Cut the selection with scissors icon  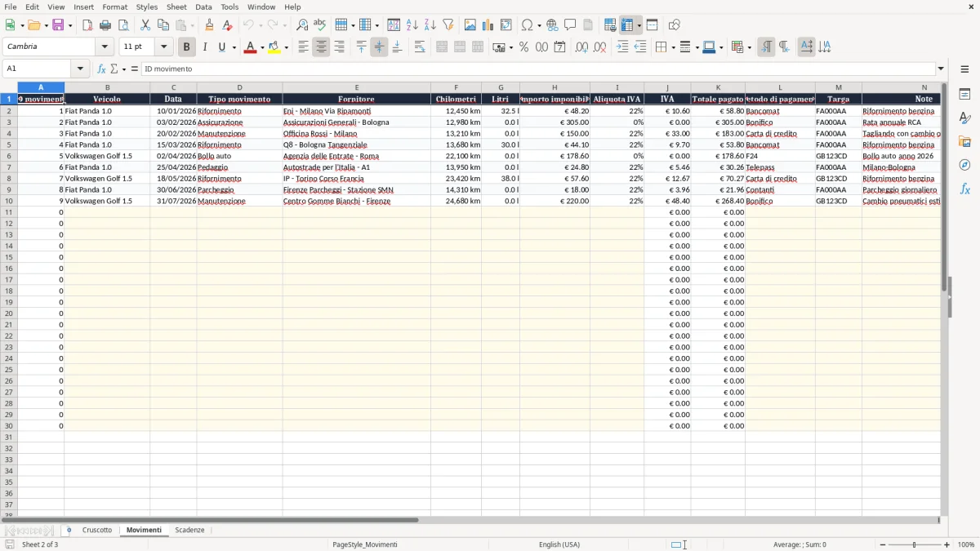145,25
